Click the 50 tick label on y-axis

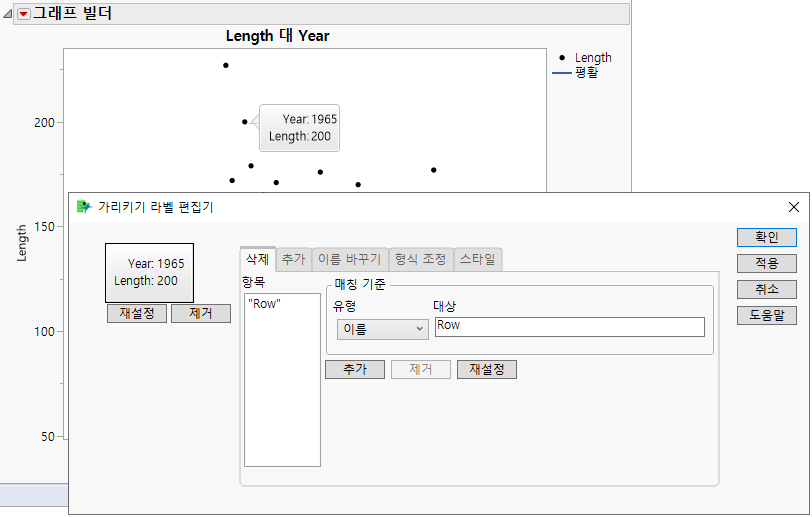coord(48,437)
